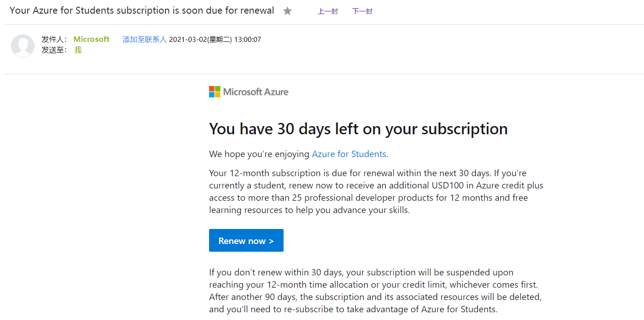Go to previous email 上一封

[x=328, y=11]
